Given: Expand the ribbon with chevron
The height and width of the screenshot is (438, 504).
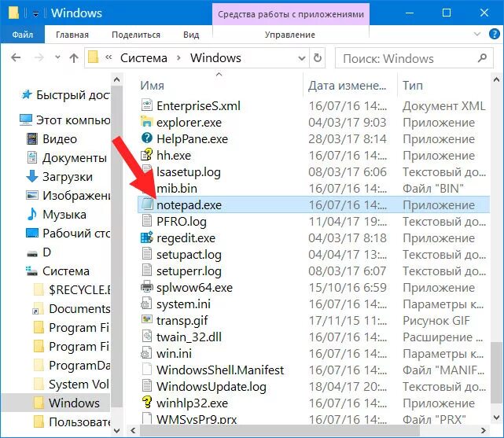Looking at the screenshot, I should click(x=477, y=34).
